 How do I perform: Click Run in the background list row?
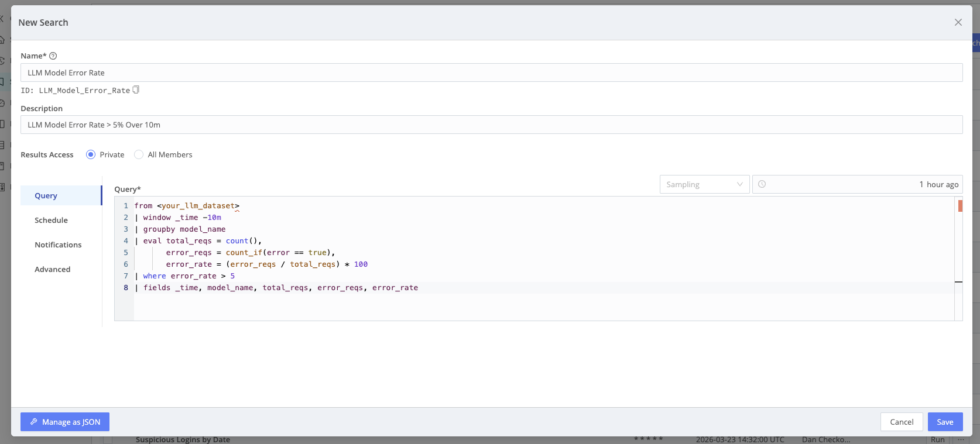tap(938, 439)
